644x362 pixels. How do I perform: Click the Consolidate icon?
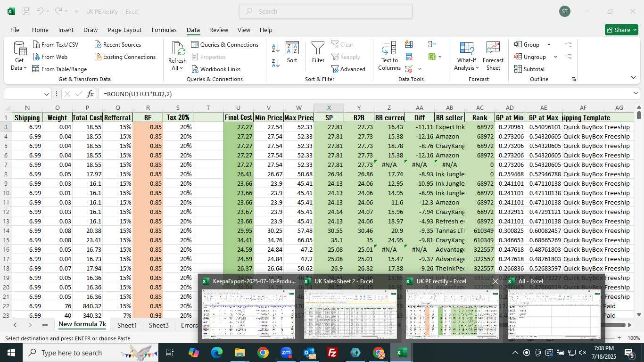coord(432,44)
